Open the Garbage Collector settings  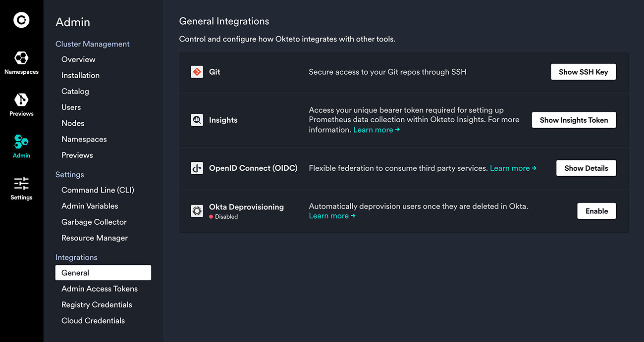tap(94, 222)
